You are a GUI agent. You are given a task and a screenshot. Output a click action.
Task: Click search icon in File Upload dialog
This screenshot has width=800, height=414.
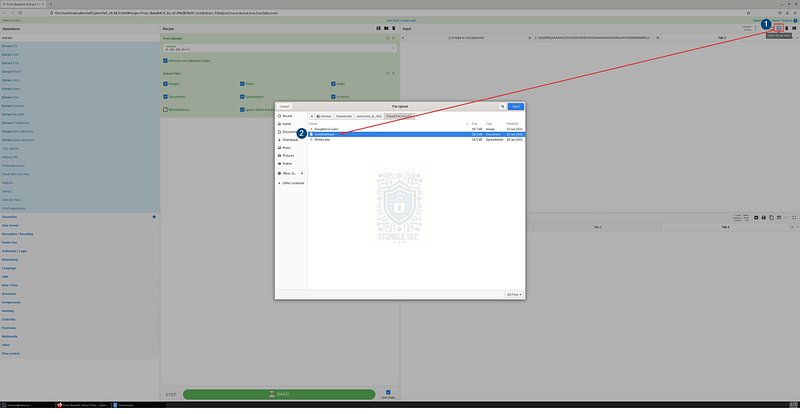(503, 106)
